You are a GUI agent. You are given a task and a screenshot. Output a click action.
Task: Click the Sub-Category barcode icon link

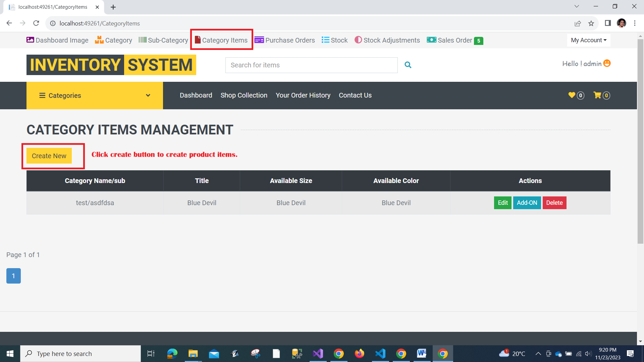(x=163, y=40)
